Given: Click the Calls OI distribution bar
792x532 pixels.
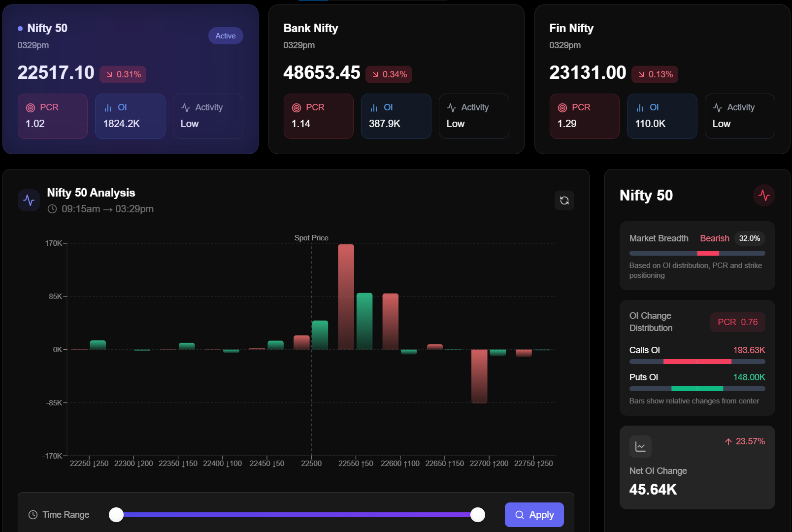Looking at the screenshot, I should [697, 362].
